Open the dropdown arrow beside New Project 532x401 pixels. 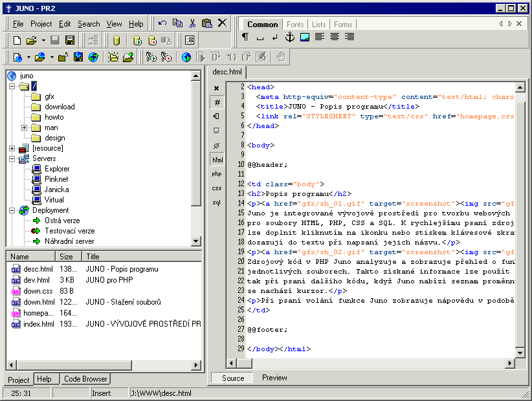point(29,58)
